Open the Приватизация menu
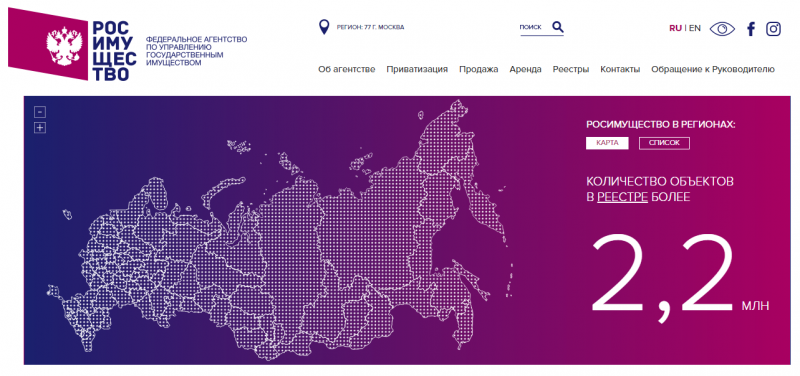 coord(417,69)
